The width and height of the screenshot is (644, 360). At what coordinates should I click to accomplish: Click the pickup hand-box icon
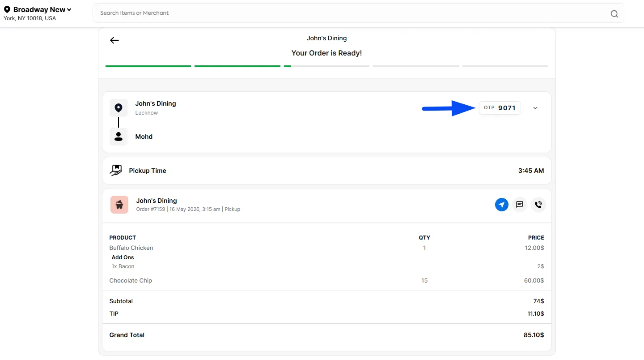116,171
